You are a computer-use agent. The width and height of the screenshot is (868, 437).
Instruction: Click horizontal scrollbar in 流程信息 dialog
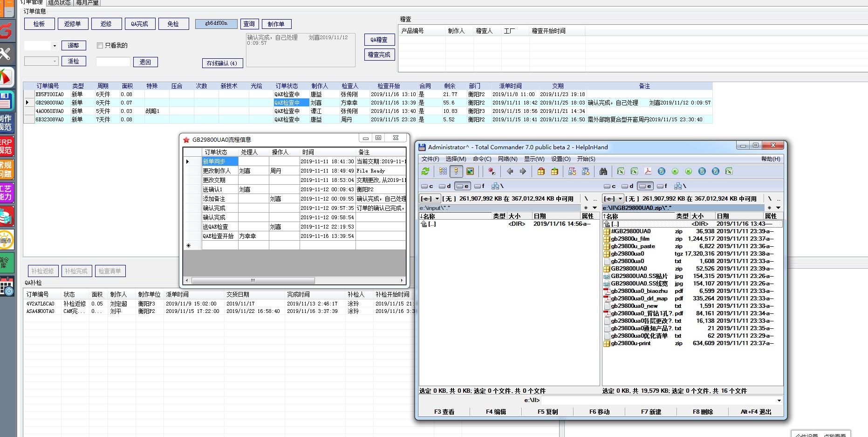(253, 281)
